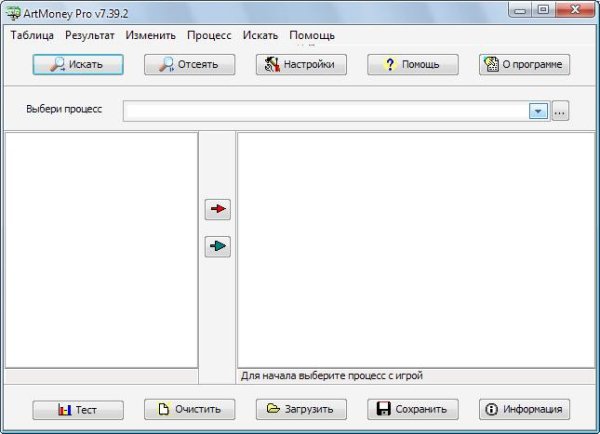This screenshot has width=600, height=434.
Task: Click the Тест button with chart icon
Action: pos(78,410)
